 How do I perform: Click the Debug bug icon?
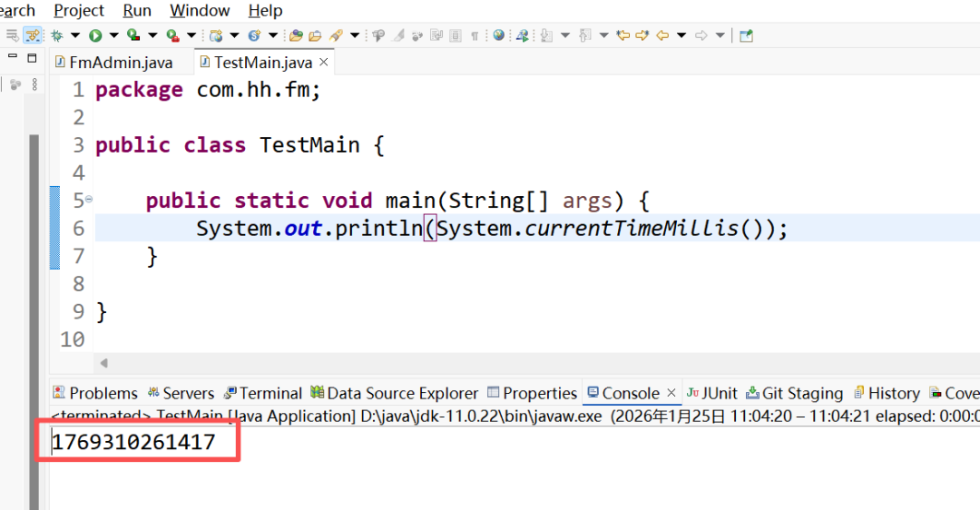(x=56, y=35)
